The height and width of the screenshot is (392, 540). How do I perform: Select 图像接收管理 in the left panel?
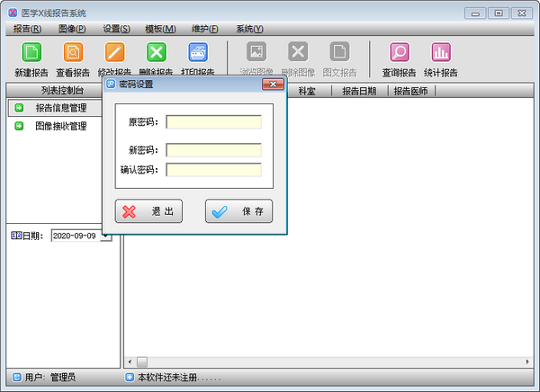60,127
